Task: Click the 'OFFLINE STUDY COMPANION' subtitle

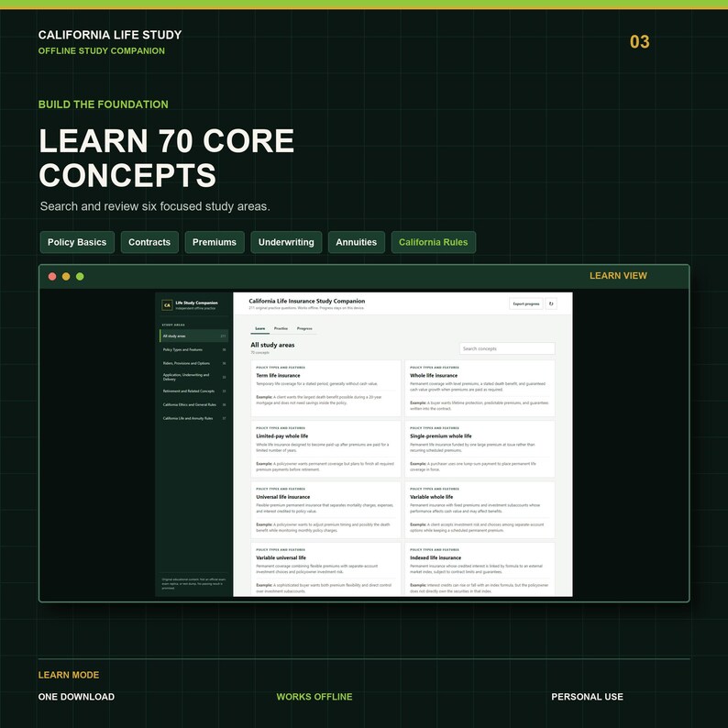Action: 101,51
